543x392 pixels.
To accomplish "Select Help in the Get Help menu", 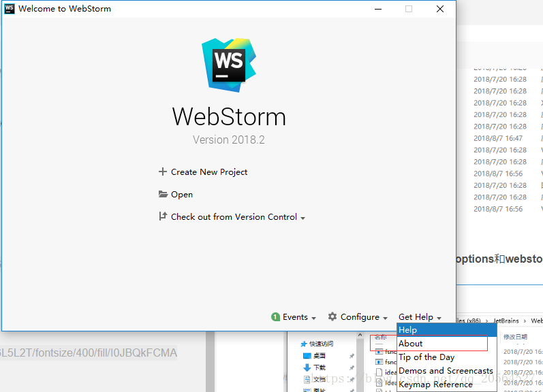I will tap(447, 329).
